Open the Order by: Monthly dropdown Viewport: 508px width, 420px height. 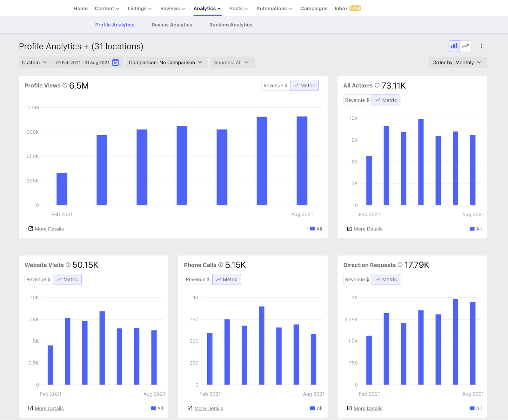pyautogui.click(x=458, y=63)
